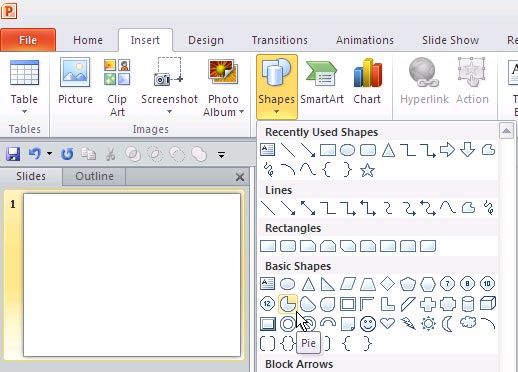Select the Diamond shape
The image size is (518, 372).
point(387,284)
